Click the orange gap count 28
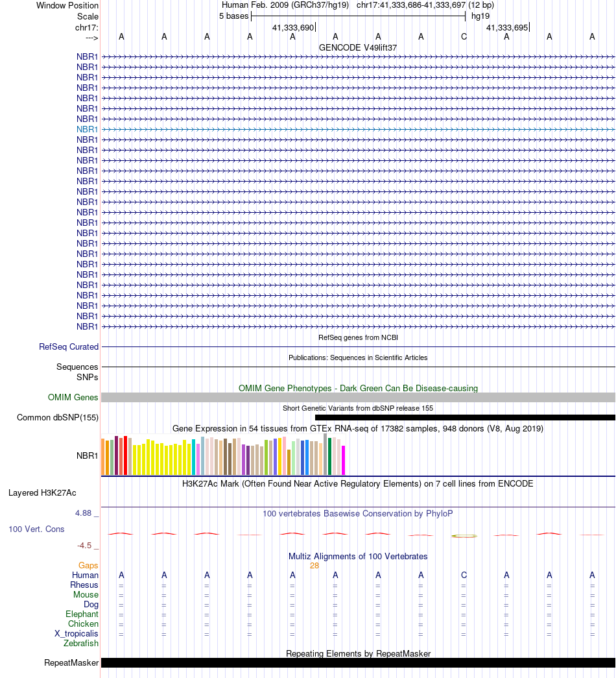Viewport: 616px width, 678px height. pos(314,566)
